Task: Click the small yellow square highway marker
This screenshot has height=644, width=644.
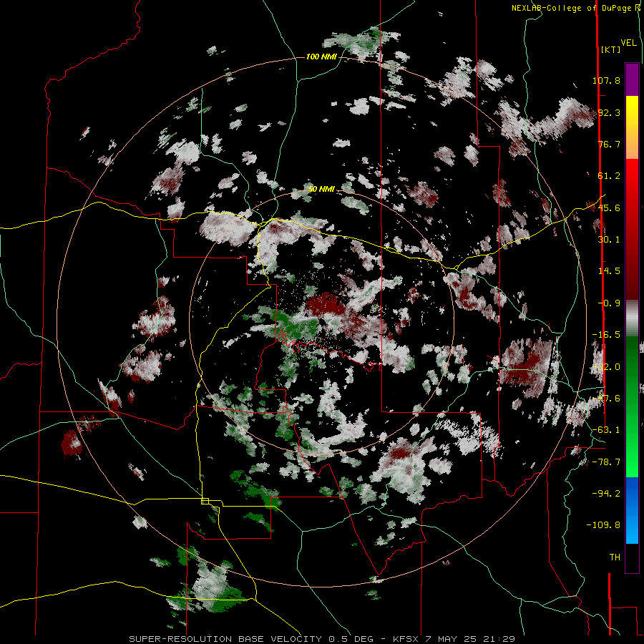Action: (x=205, y=501)
